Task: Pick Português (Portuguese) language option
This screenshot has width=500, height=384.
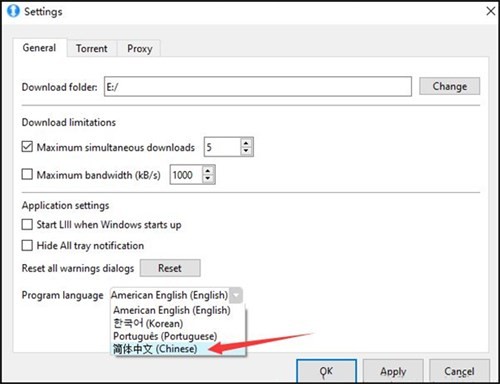Action: coord(178,336)
